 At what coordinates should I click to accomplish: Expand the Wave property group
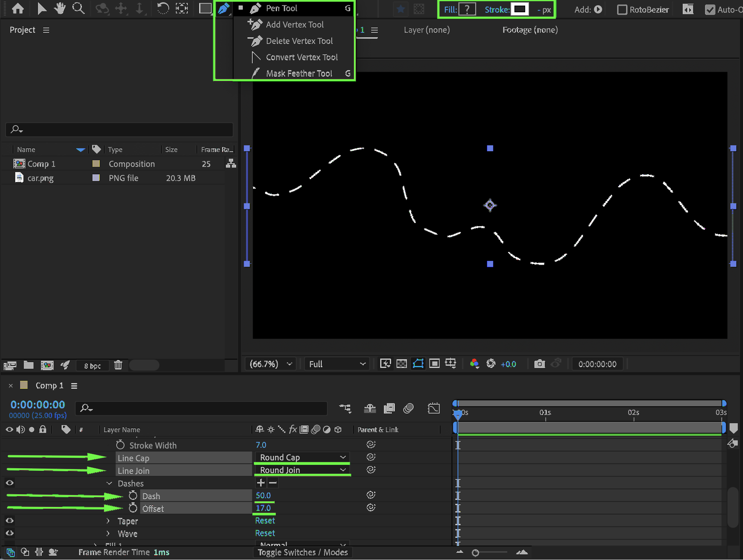[108, 533]
